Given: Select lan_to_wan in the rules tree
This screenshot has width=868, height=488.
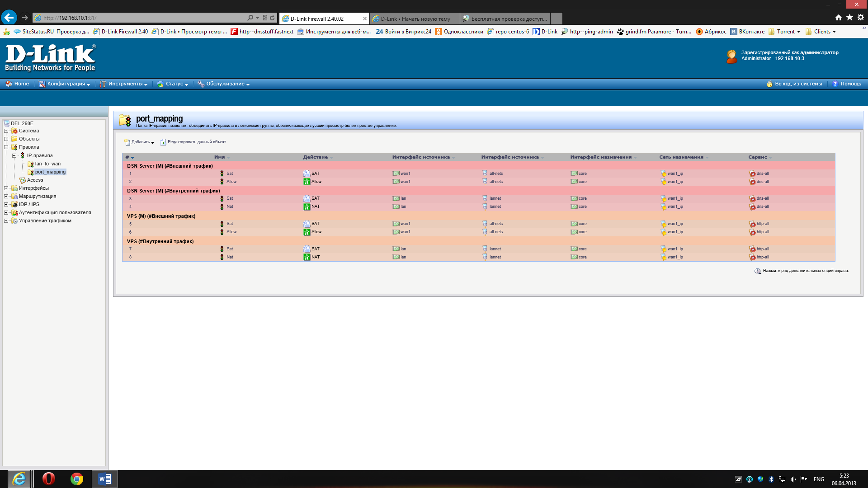Looking at the screenshot, I should [x=47, y=164].
